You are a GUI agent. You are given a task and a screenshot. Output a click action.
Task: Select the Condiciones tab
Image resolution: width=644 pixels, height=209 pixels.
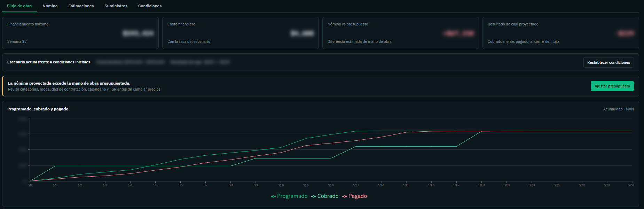click(x=150, y=6)
